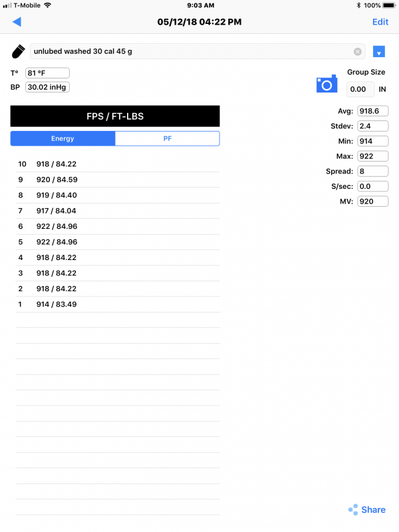Viewport: 399px width, 532px height.
Task: Tap the Avg value 918.6 box
Action: 373,111
